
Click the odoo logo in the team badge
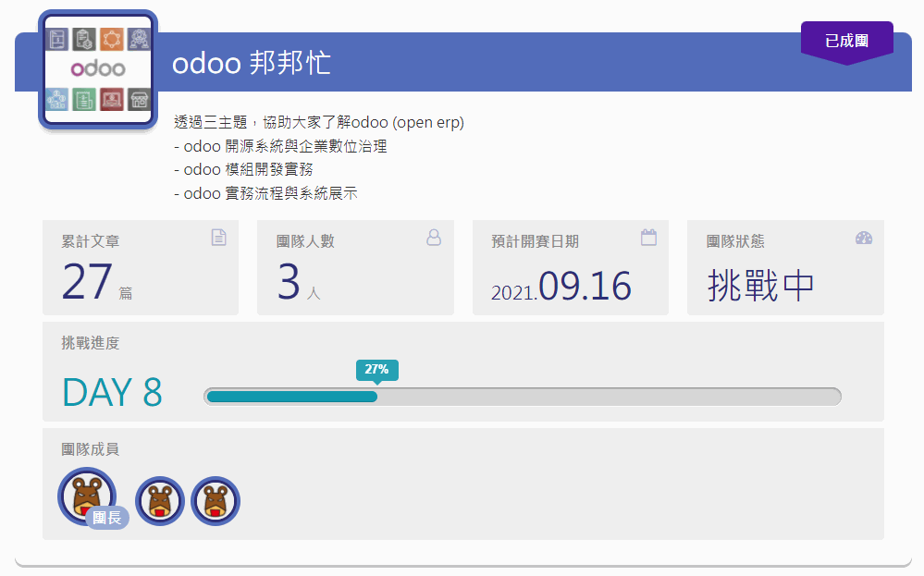click(98, 67)
